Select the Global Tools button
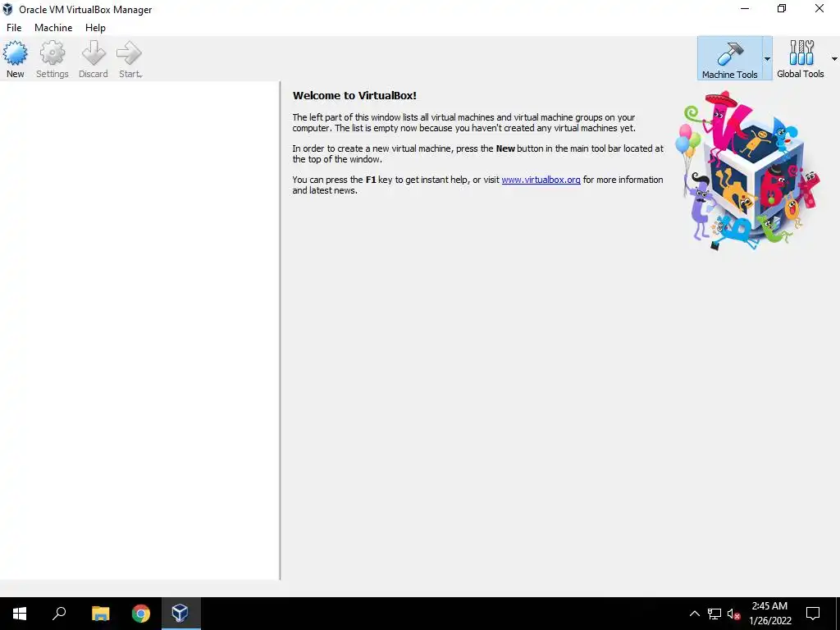840x630 pixels. [801, 59]
